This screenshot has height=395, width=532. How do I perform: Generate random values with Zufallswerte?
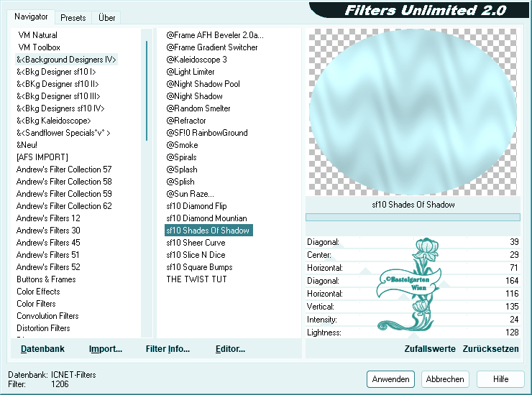[430, 349]
